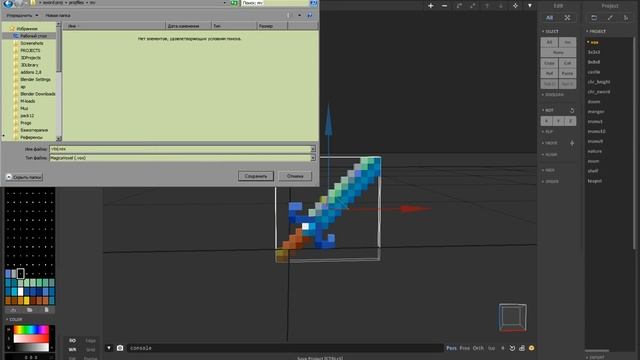Click the minus icon in the top toolbar
This screenshot has height=360, width=640.
tap(444, 6)
